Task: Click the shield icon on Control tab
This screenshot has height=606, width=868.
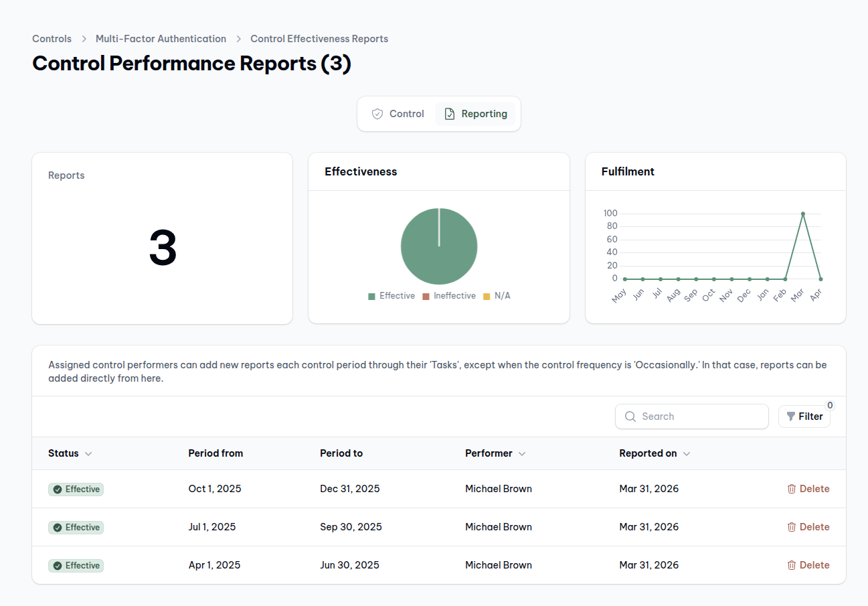Action: [x=377, y=114]
